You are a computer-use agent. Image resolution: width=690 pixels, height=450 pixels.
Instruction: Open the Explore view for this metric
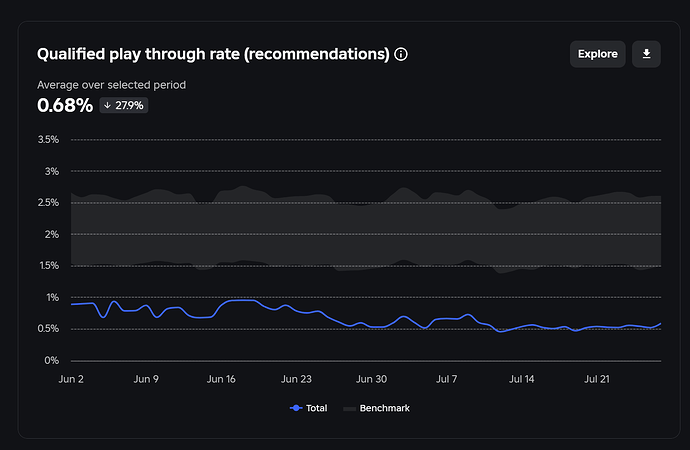pyautogui.click(x=598, y=54)
